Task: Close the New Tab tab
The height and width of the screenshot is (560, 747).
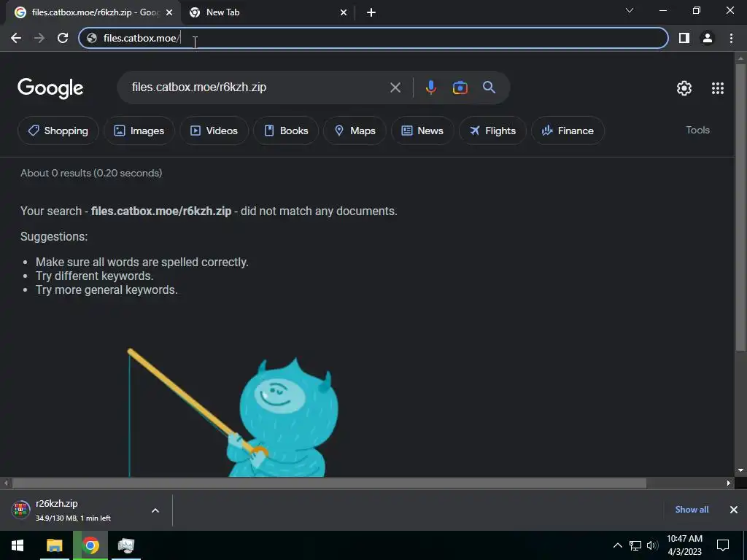Action: click(344, 13)
